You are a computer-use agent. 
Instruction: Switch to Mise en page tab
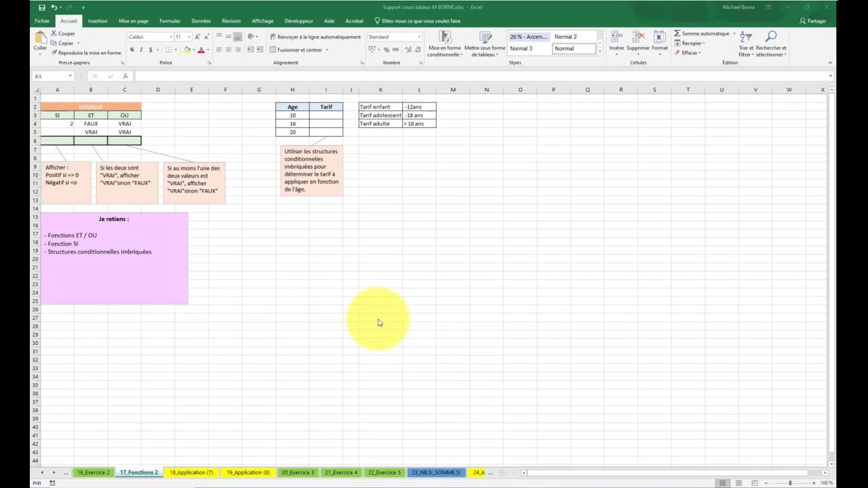134,21
